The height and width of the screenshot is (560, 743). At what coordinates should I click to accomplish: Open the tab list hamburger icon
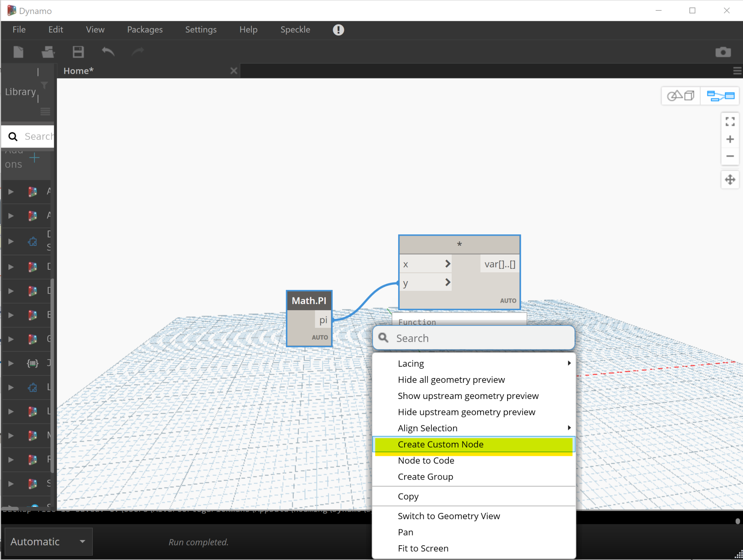[x=737, y=71]
